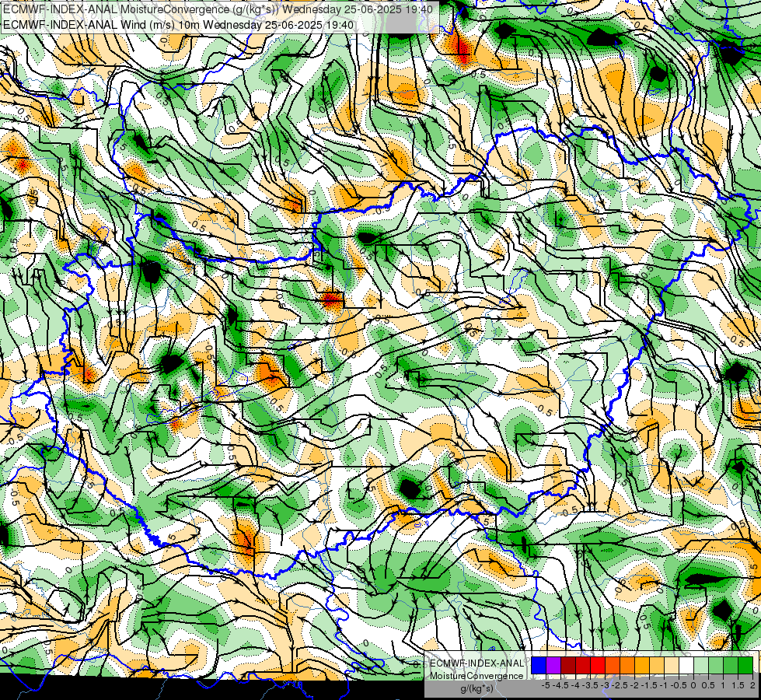Click the -5 tick label in legend
The image size is (761, 700).
[546, 685]
